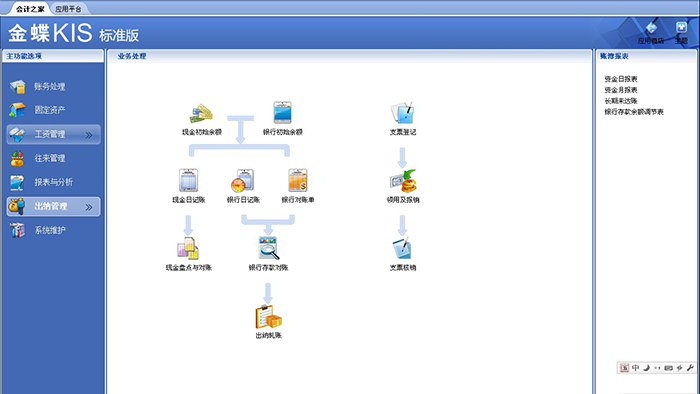
Task: Open 银行对账单 bank statement icon
Action: 298,180
